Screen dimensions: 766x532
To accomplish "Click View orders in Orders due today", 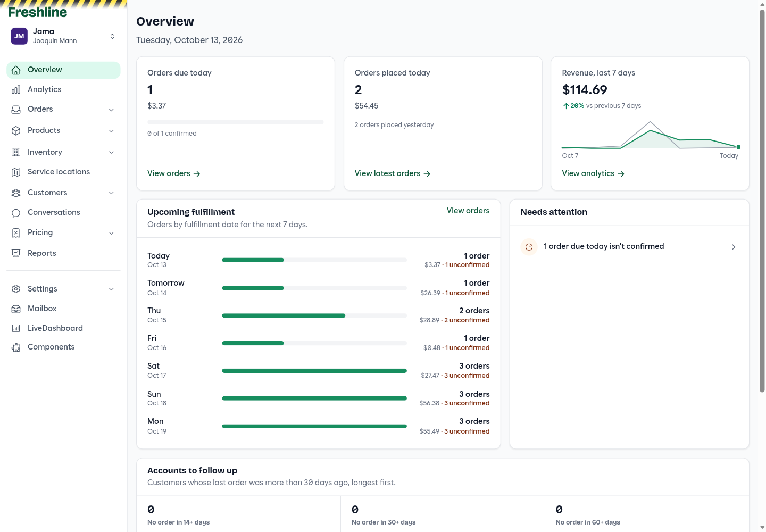I will 174,173.
